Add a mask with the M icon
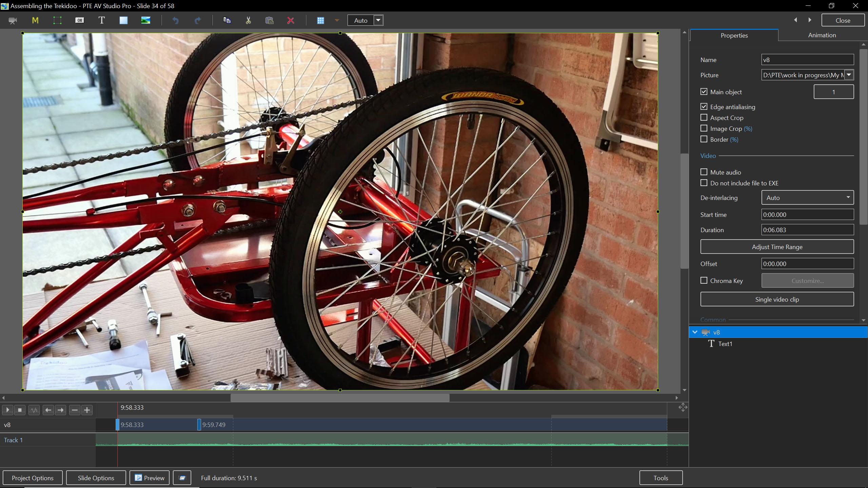Screen dimensions: 868x488 tap(35, 20)
